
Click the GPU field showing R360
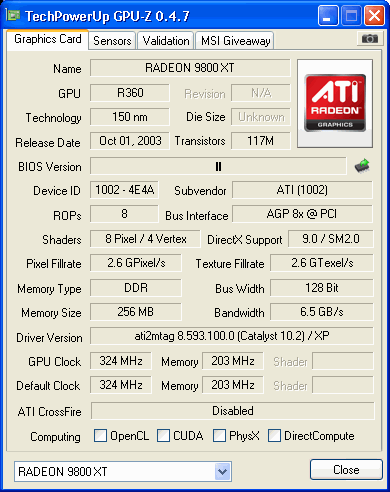[130, 93]
